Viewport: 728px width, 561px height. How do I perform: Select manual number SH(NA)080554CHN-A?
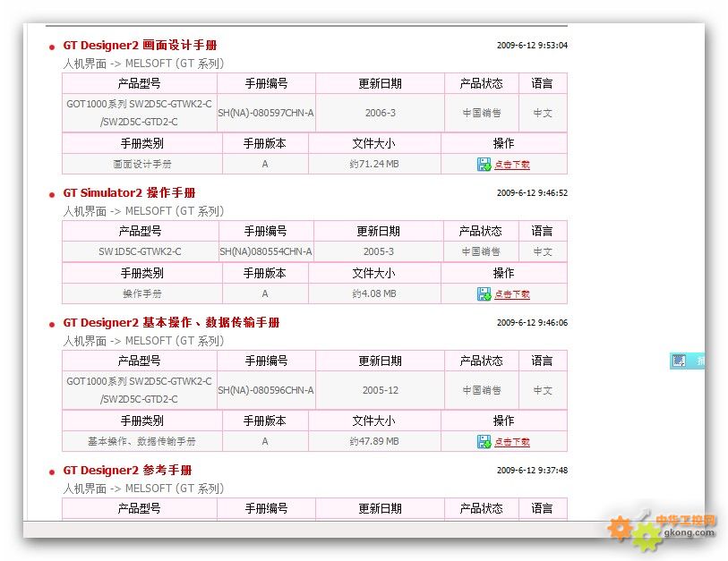coord(266,251)
